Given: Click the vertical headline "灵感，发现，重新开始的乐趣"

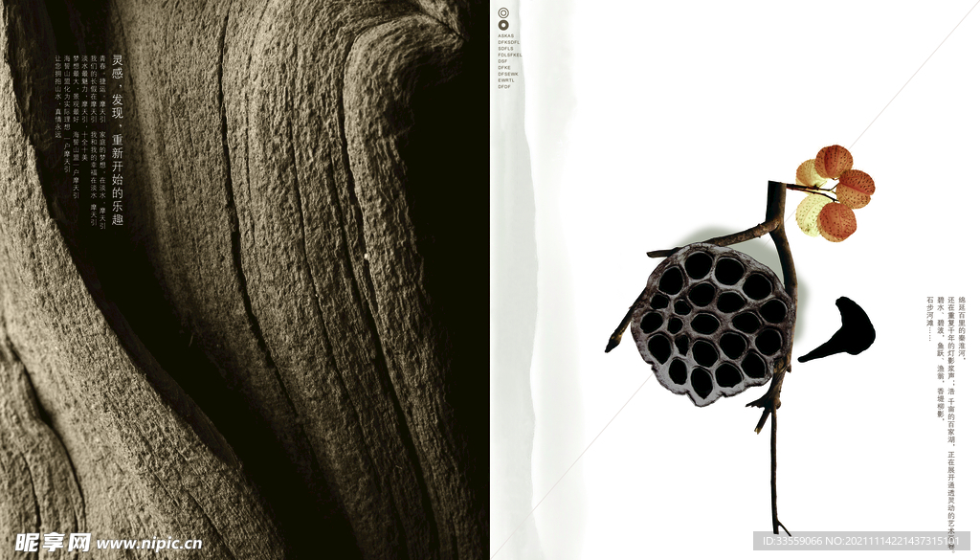Looking at the screenshot, I should click(118, 140).
